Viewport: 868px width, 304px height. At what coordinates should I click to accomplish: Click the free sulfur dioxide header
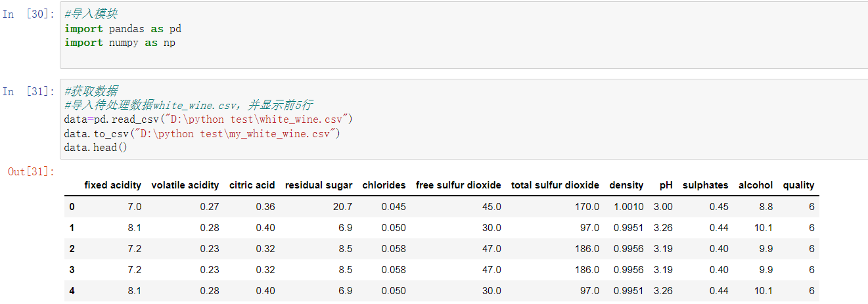point(459,185)
